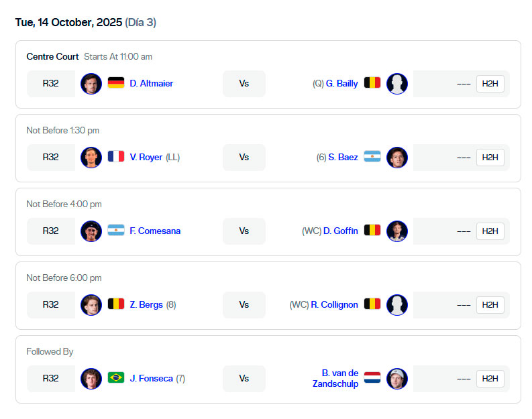Open H2H for Comesana vs Goffin

pyautogui.click(x=490, y=231)
